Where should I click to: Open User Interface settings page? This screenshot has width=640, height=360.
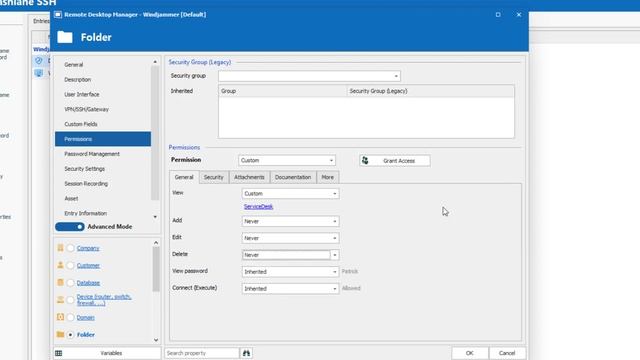tap(103, 94)
